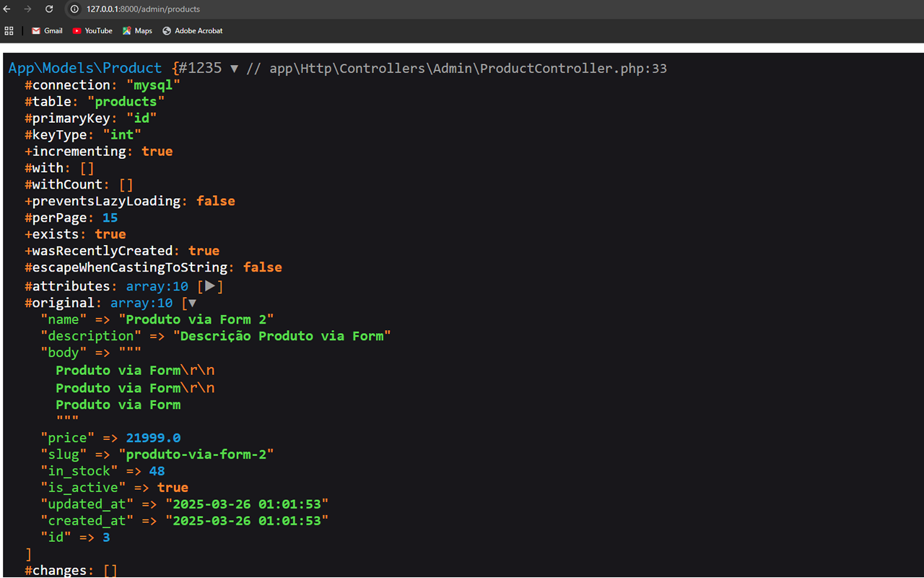Screen dimensions: 924x578
Task: Open ProductController.php:33 source link
Action: pos(468,69)
